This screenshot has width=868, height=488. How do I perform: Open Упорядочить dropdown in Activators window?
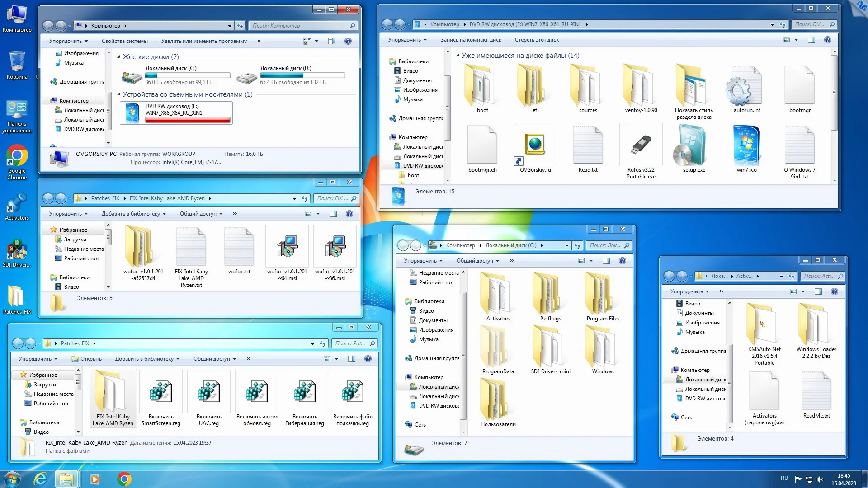(x=689, y=291)
